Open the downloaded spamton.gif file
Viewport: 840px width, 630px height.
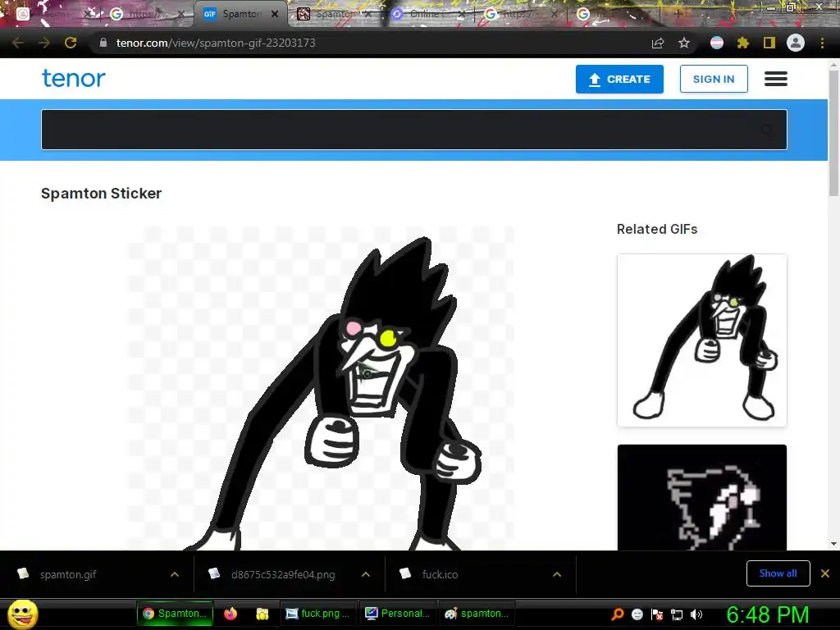coord(68,574)
